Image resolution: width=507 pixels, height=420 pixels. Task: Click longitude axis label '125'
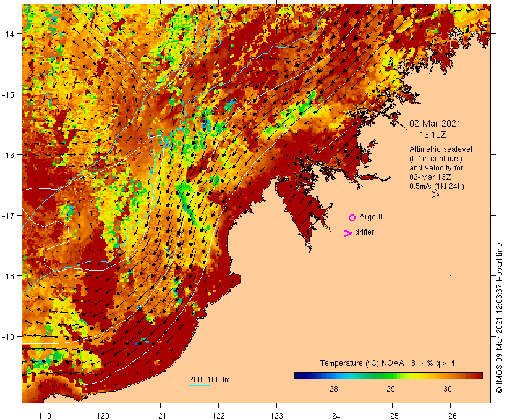[x=392, y=416]
